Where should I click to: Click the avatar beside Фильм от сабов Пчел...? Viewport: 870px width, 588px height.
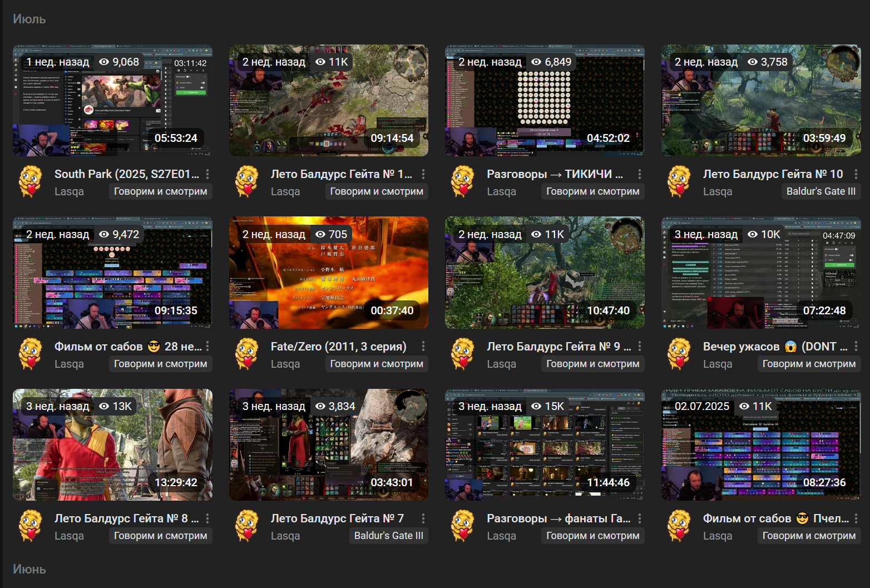(679, 526)
